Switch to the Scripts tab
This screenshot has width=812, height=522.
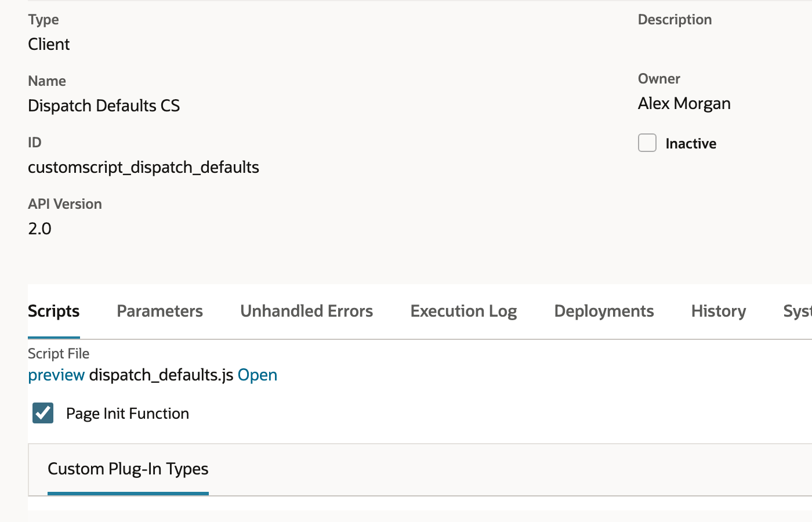pos(54,311)
